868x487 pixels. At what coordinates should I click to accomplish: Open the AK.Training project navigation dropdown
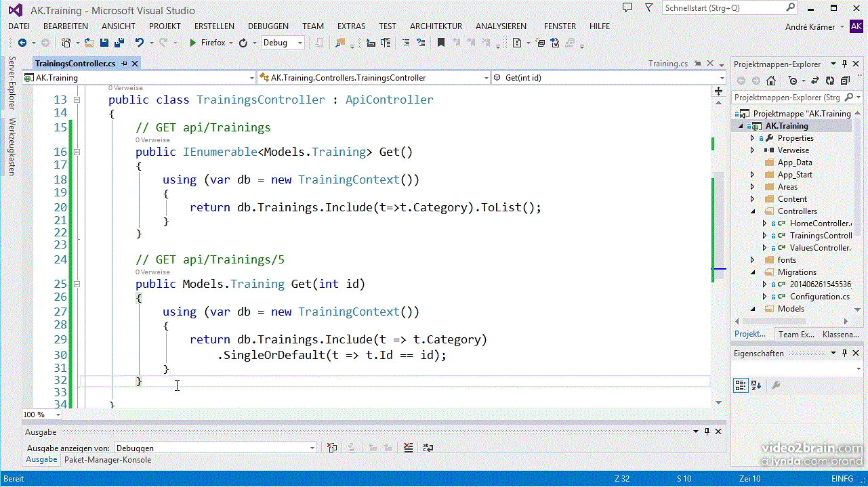pos(251,78)
